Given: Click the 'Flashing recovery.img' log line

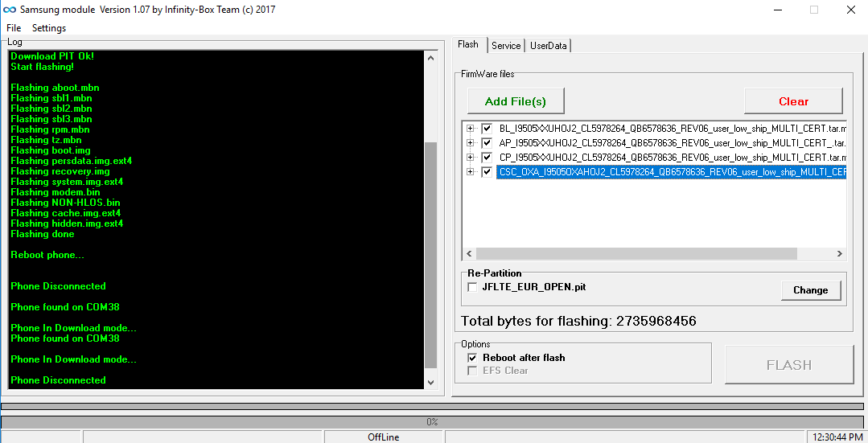Looking at the screenshot, I should point(60,171).
